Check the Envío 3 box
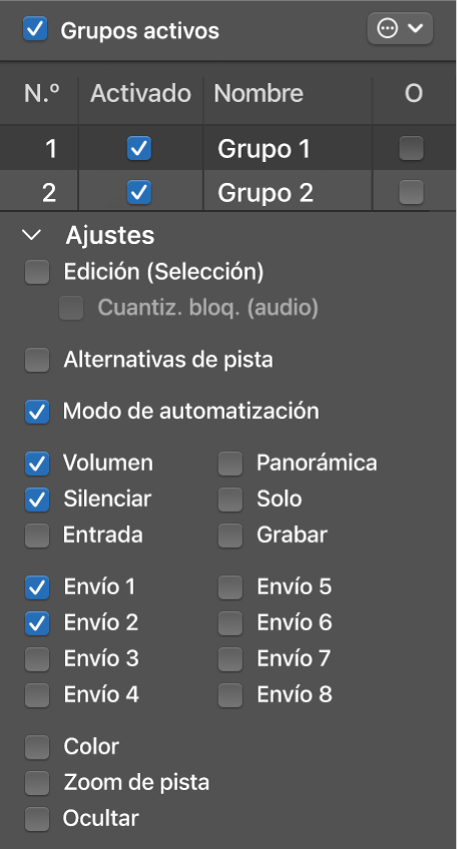Screen dimensions: 458x849 37,659
